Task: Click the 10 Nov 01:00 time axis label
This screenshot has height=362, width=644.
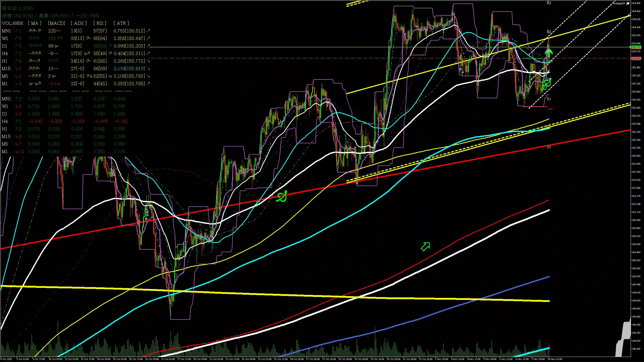Action: click(x=555, y=359)
